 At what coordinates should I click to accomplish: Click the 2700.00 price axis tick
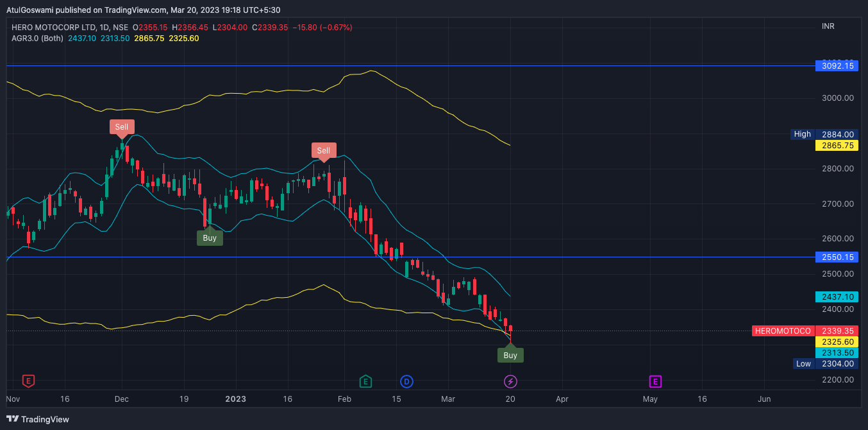[x=837, y=203]
